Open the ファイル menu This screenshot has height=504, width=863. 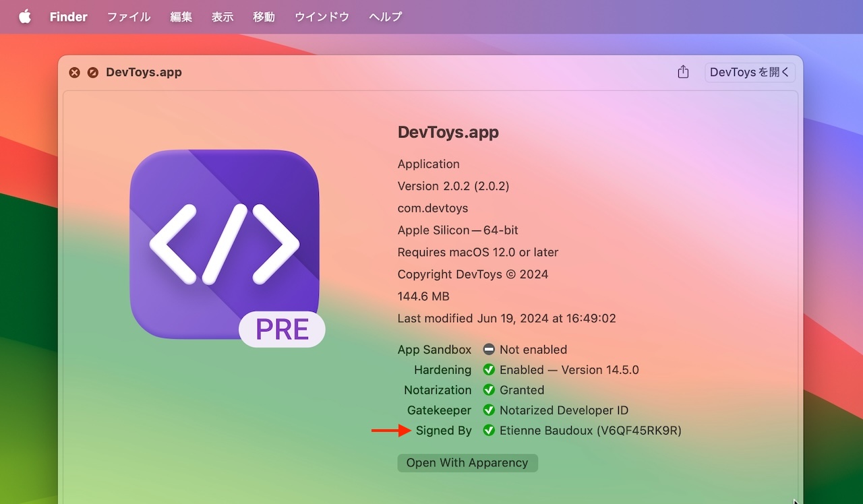(129, 17)
